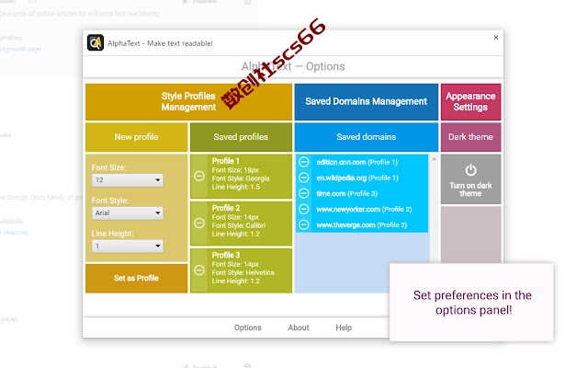Click the AlphaText - Make text readable! title
Screen dimensions: 588x368
coord(160,43)
